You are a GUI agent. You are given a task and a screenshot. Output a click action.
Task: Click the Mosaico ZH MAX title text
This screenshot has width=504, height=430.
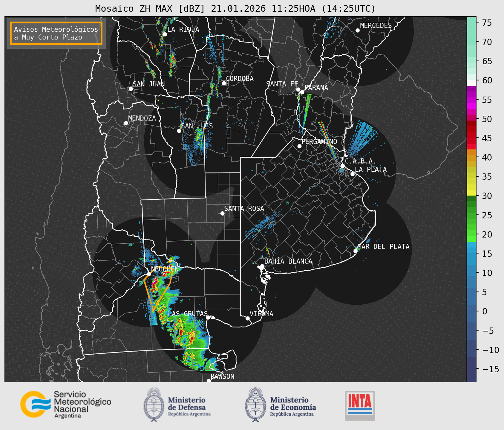(x=235, y=8)
